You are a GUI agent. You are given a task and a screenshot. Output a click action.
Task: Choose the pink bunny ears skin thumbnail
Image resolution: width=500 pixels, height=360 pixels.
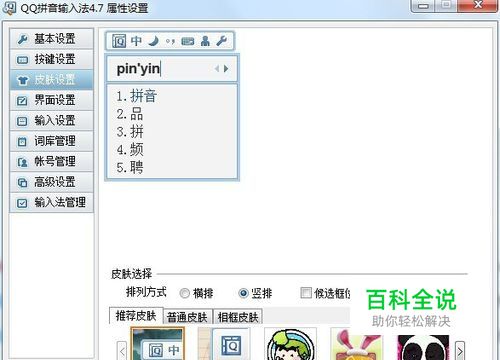[x=357, y=343]
